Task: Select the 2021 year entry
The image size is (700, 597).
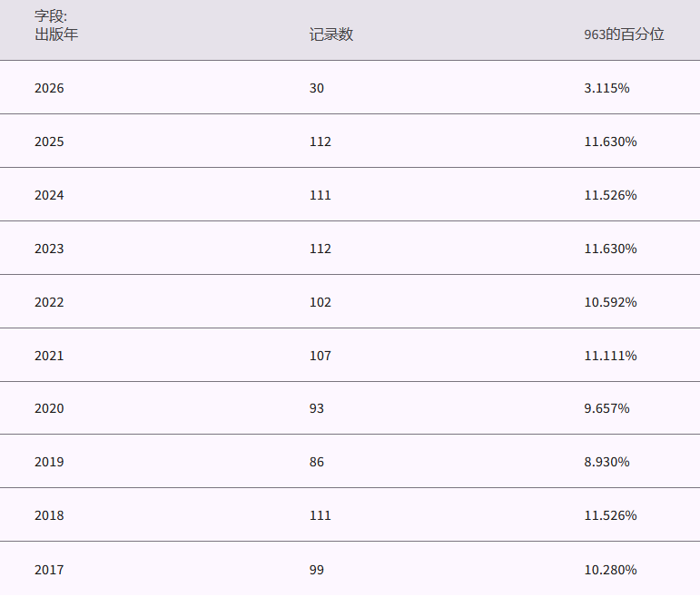Action: pos(49,356)
